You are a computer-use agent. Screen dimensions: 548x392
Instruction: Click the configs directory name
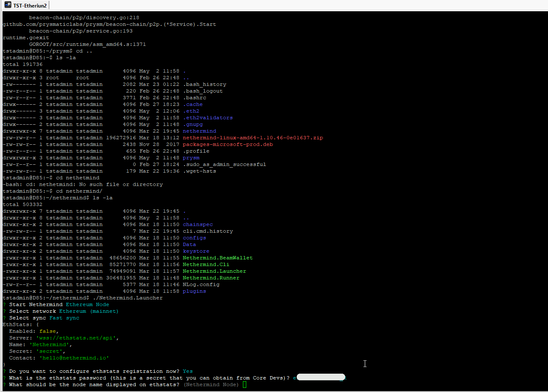click(x=194, y=238)
